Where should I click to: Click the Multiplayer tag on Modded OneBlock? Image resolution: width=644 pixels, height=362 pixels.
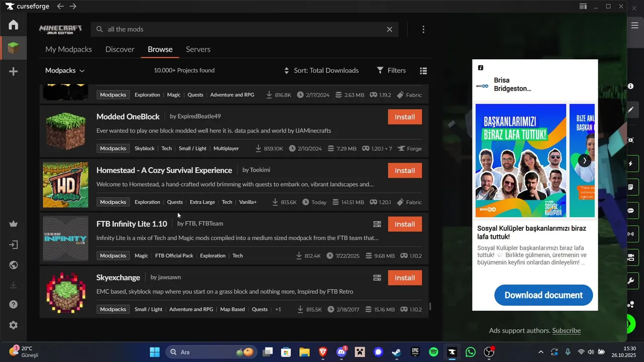226,148
